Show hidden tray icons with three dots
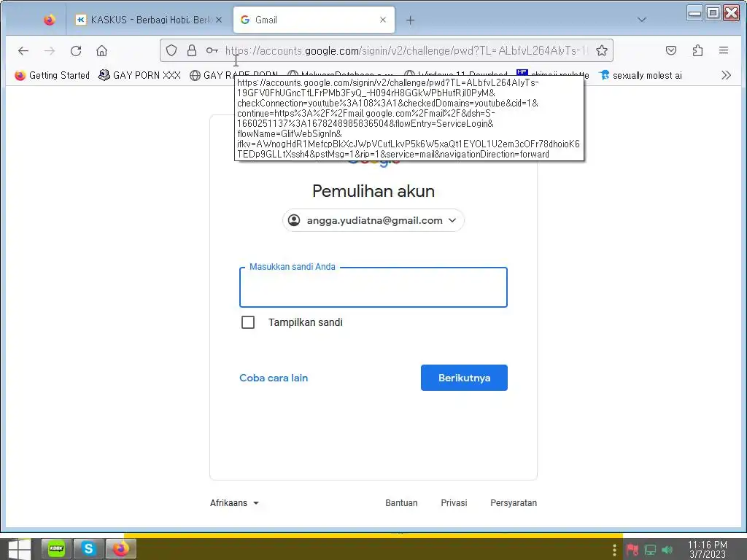747x560 pixels. coord(614,550)
